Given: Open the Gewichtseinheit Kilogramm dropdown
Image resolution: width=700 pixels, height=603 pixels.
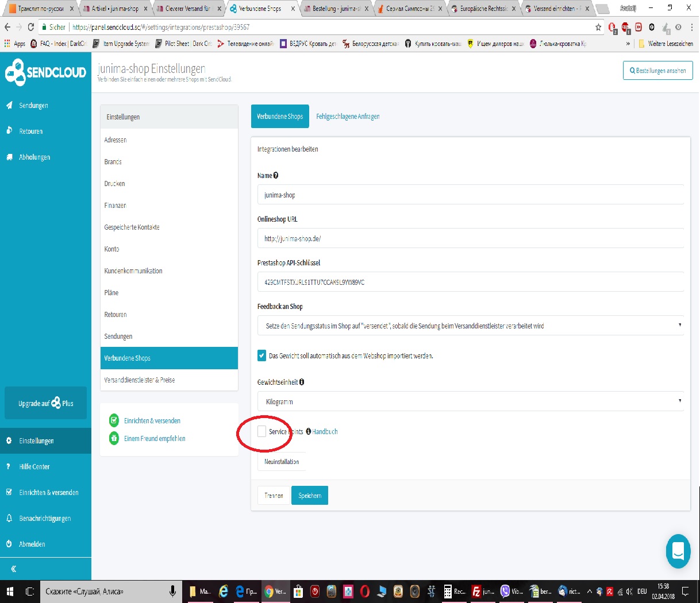Looking at the screenshot, I should click(x=471, y=402).
